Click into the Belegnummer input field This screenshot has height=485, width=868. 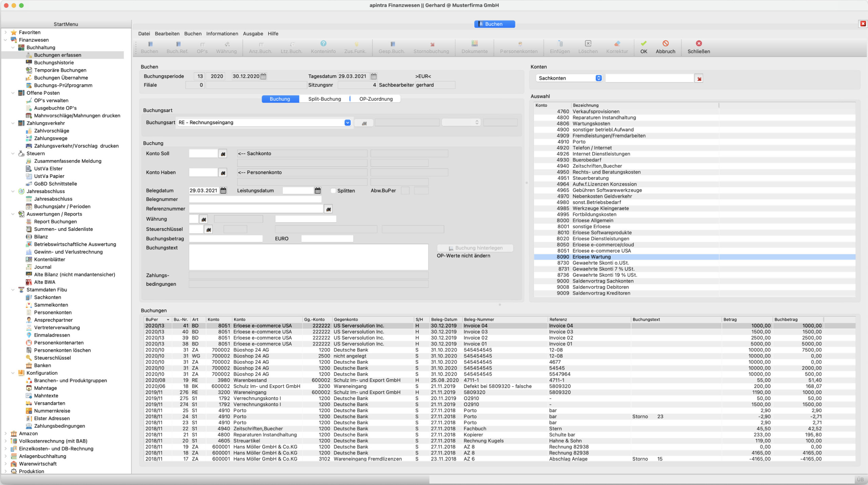tap(255, 200)
